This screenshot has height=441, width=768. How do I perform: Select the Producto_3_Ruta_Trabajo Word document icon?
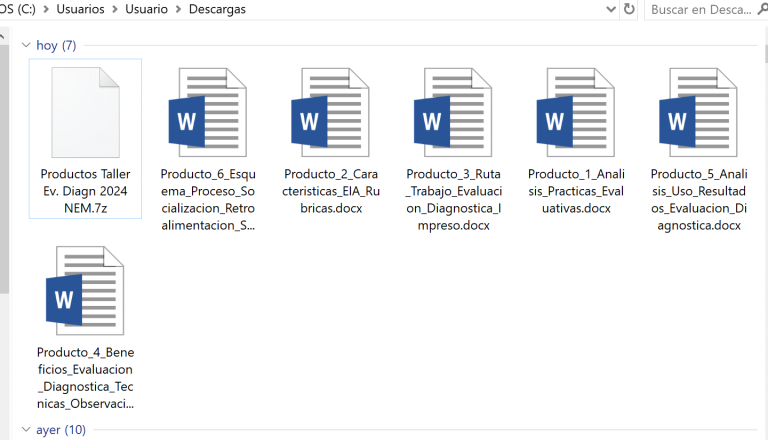pos(453,113)
